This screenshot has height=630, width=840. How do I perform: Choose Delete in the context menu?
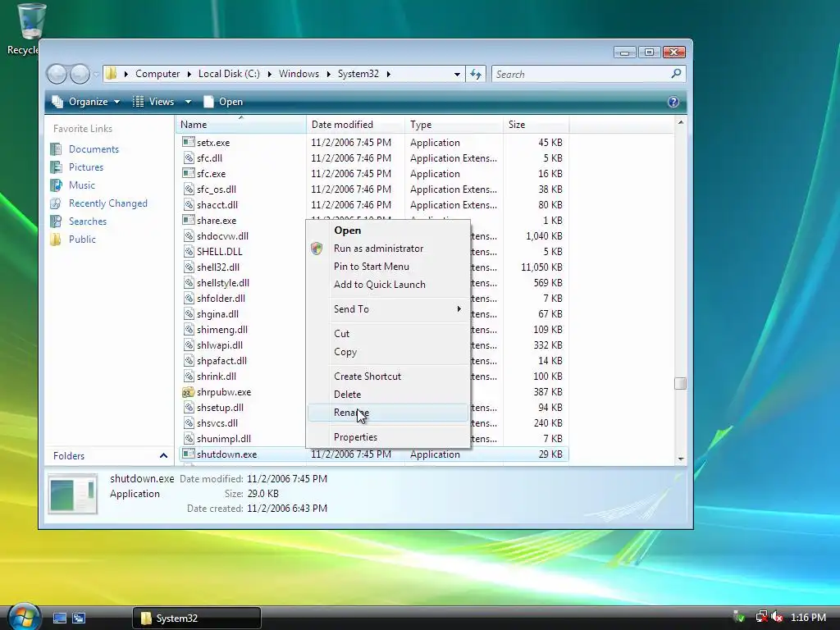click(388, 395)
